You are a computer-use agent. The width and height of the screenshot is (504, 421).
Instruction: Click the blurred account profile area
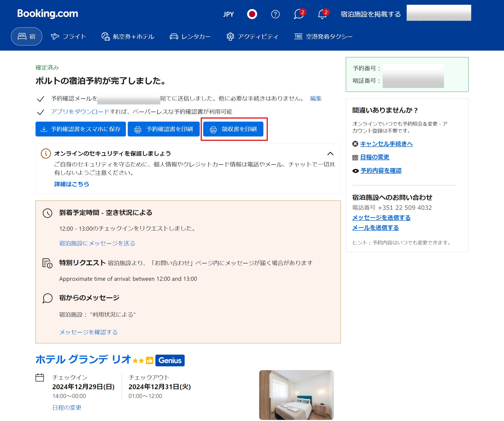(439, 13)
